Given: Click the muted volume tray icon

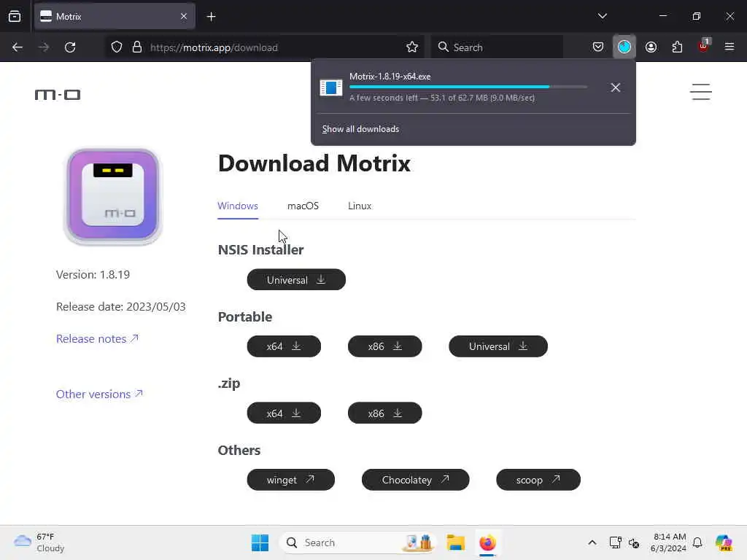Looking at the screenshot, I should pyautogui.click(x=634, y=542).
